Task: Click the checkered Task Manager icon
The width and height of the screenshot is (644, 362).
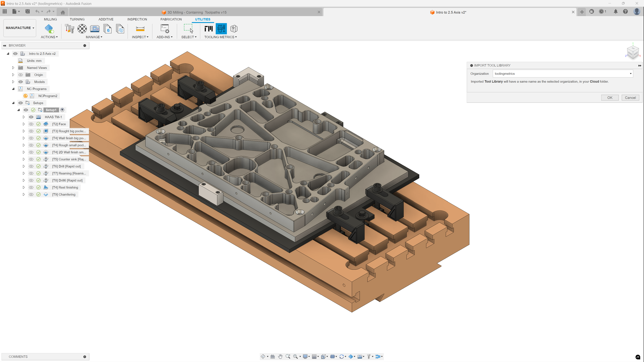Action: click(82, 29)
